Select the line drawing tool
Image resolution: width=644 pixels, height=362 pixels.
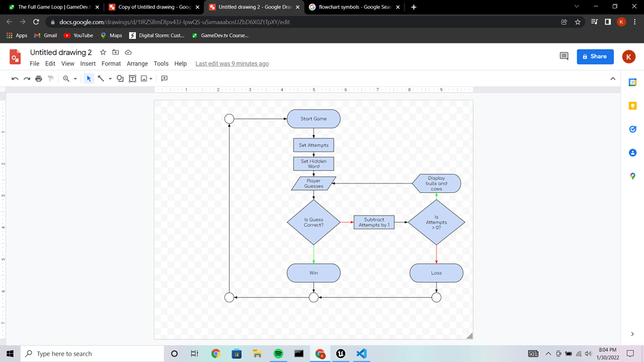click(x=101, y=79)
